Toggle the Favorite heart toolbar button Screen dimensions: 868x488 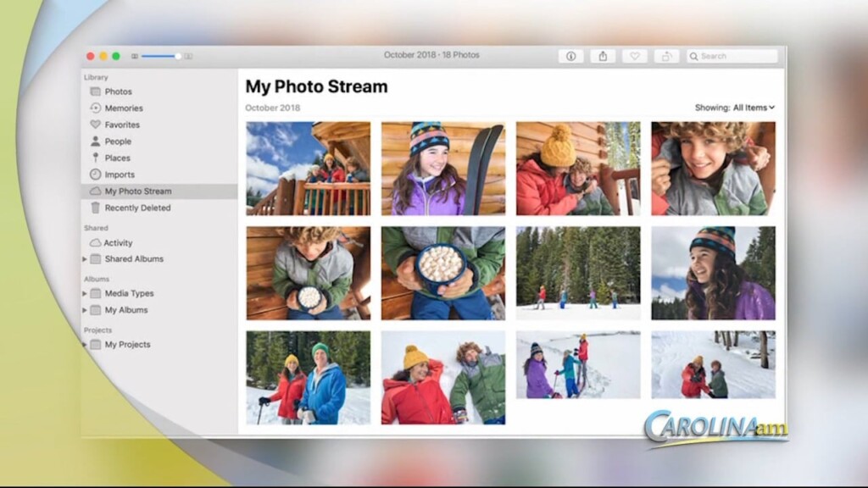tap(634, 56)
